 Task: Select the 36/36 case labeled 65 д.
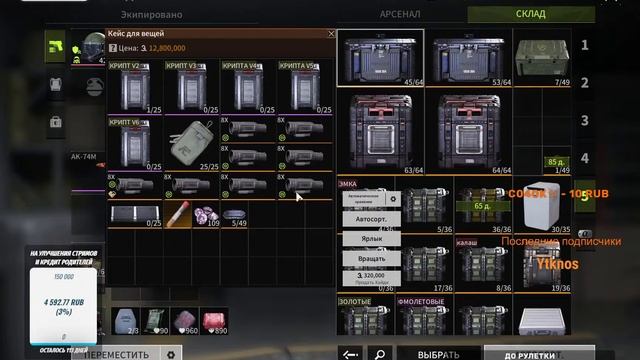(483, 205)
